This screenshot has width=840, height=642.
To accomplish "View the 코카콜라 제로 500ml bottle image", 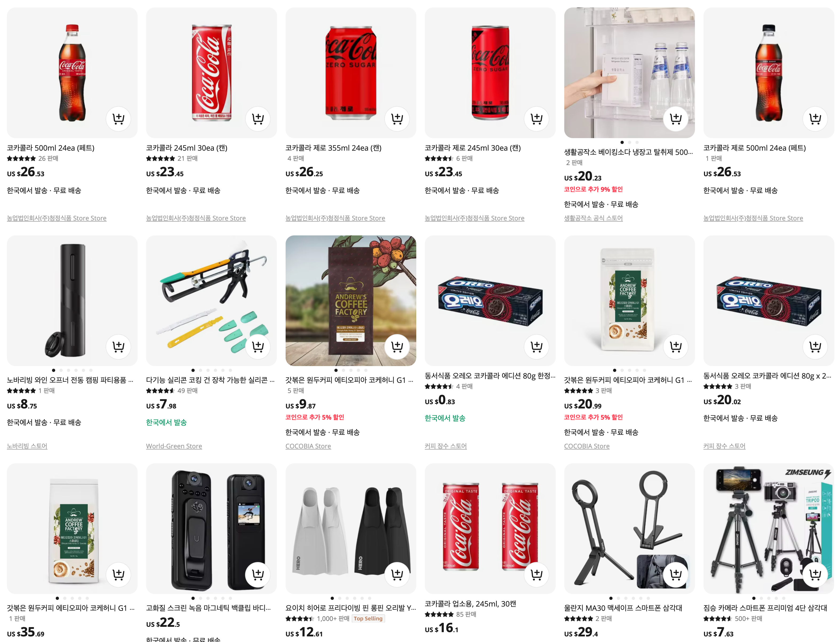I will 769,73.
